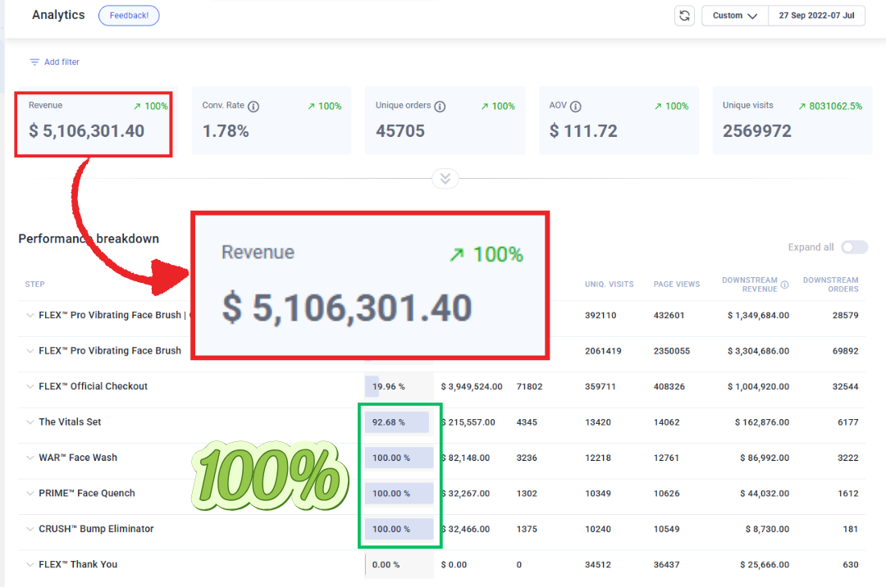Screen dimensions: 886x588
Task: Sort by the PAGE VIEWS column header
Action: tap(676, 284)
